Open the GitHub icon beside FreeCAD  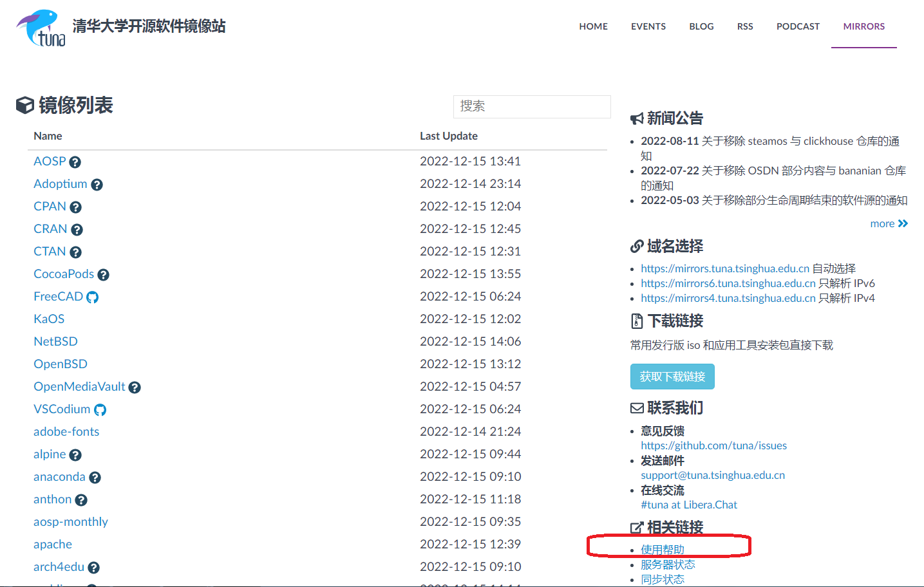(92, 297)
